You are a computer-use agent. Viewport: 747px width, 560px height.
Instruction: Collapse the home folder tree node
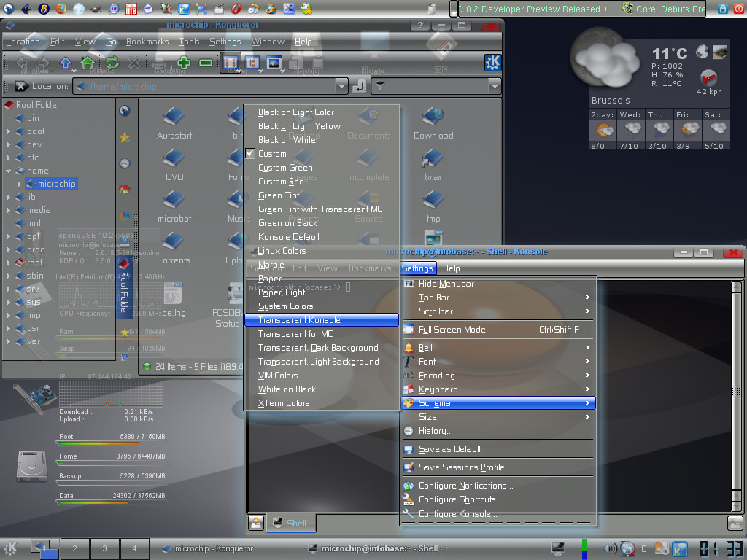[x=8, y=171]
